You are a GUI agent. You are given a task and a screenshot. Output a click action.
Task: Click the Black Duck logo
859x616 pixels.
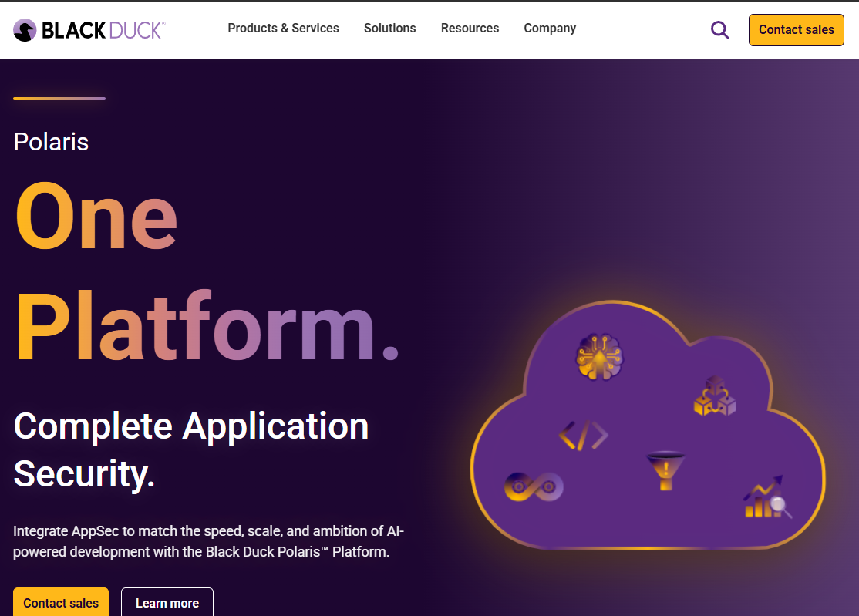click(89, 30)
